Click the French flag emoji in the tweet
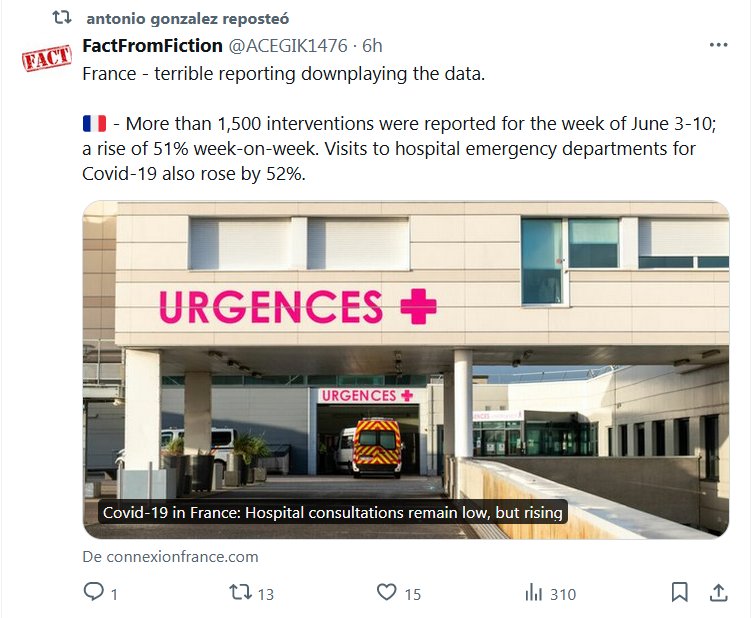 pyautogui.click(x=94, y=123)
